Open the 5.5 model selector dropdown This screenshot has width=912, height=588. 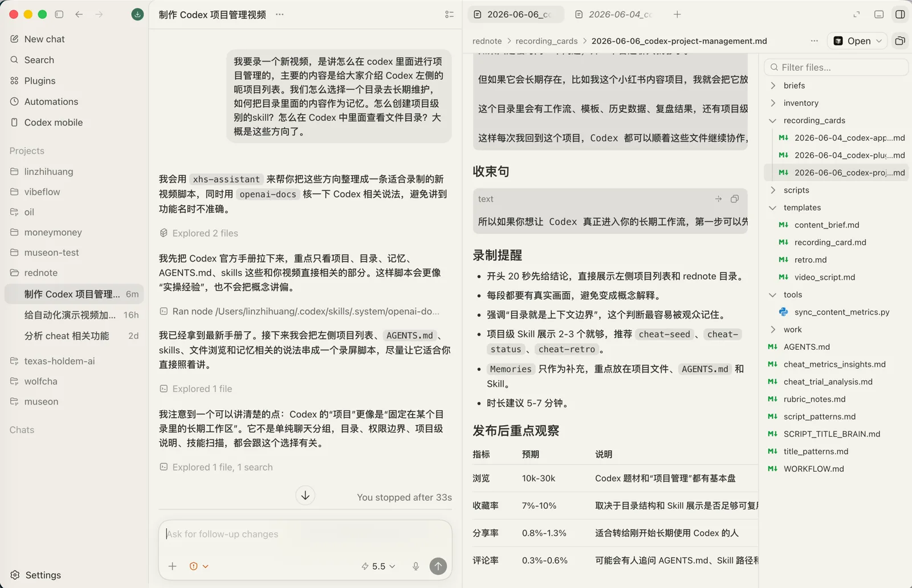pos(378,566)
